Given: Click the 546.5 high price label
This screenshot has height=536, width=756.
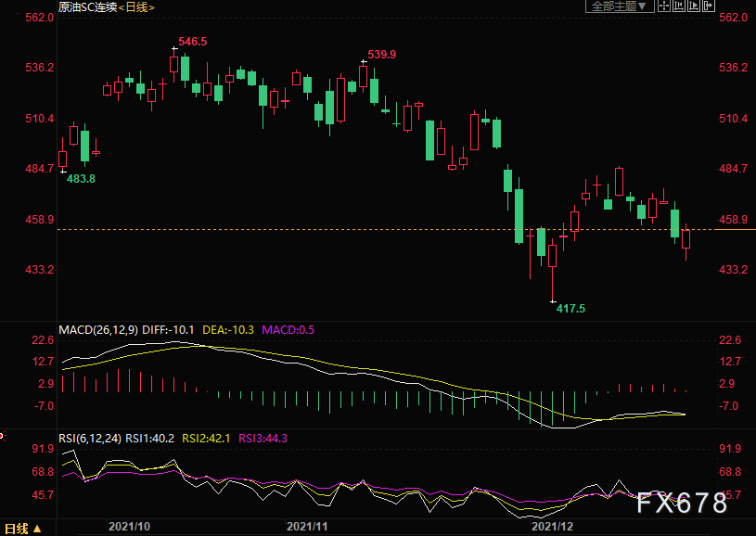Looking at the screenshot, I should pos(193,42).
